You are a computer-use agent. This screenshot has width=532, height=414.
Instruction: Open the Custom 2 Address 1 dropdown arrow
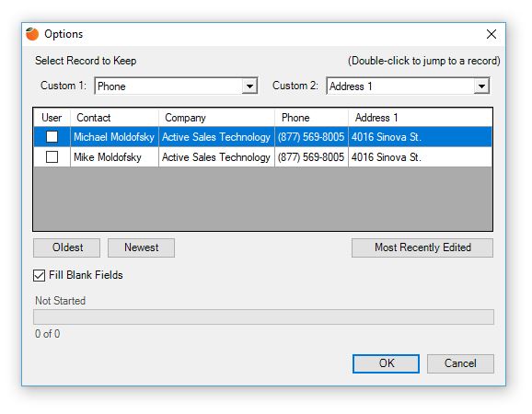[x=481, y=86]
